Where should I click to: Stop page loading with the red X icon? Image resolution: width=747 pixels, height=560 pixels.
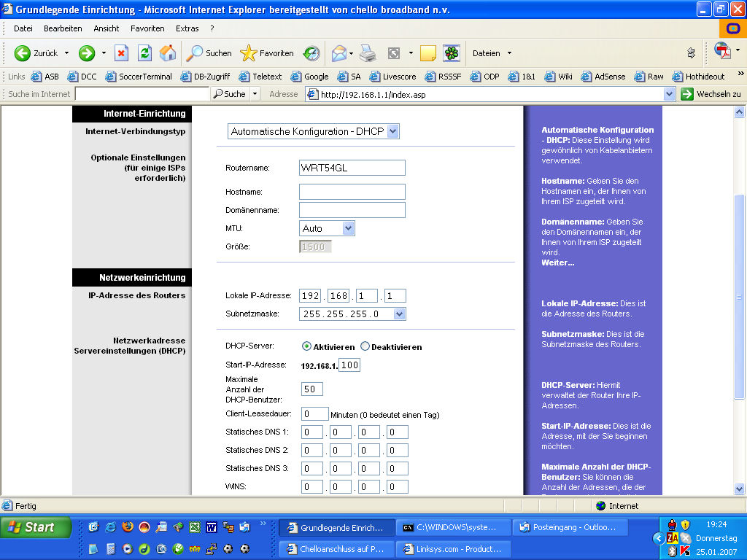click(122, 53)
